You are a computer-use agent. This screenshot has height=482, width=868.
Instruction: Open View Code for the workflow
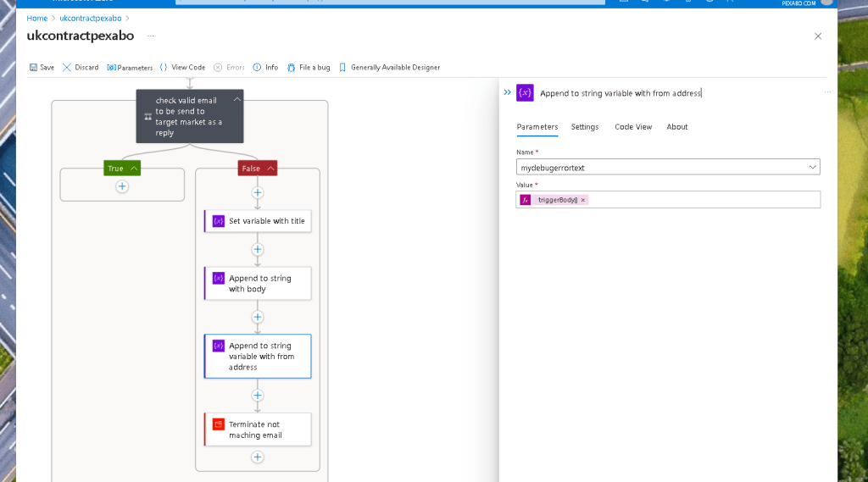pyautogui.click(x=182, y=68)
